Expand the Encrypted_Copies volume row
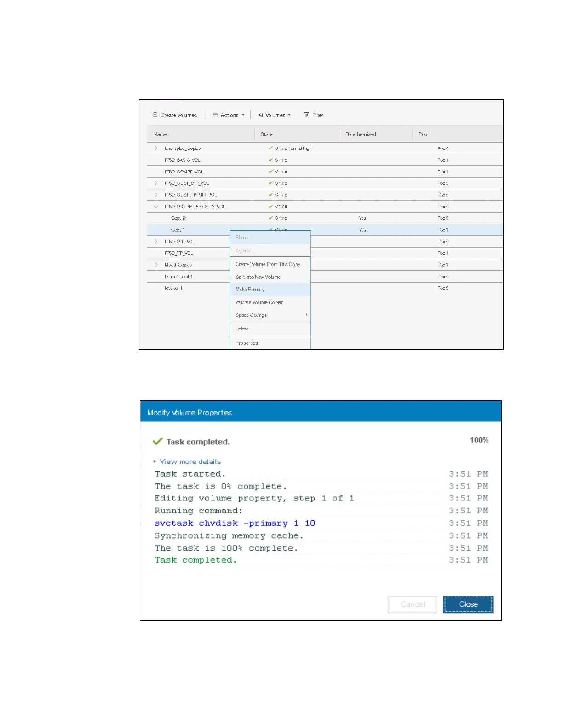The image size is (563, 728). tap(156, 148)
